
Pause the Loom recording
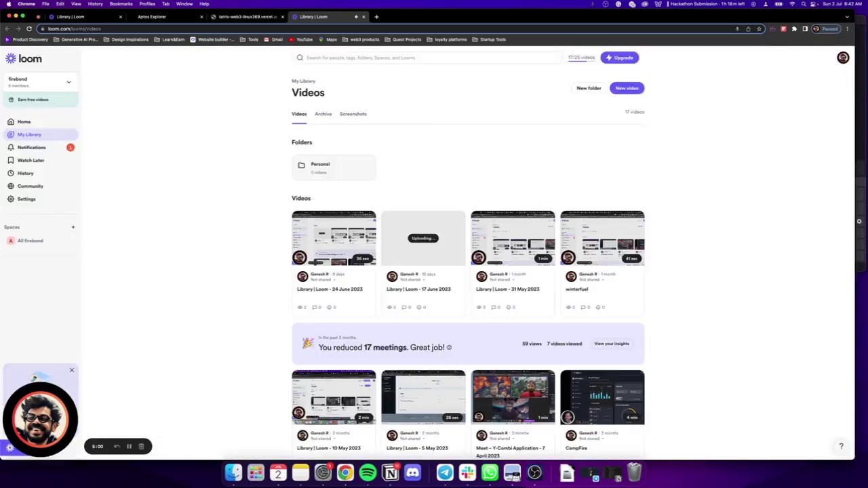tap(129, 446)
